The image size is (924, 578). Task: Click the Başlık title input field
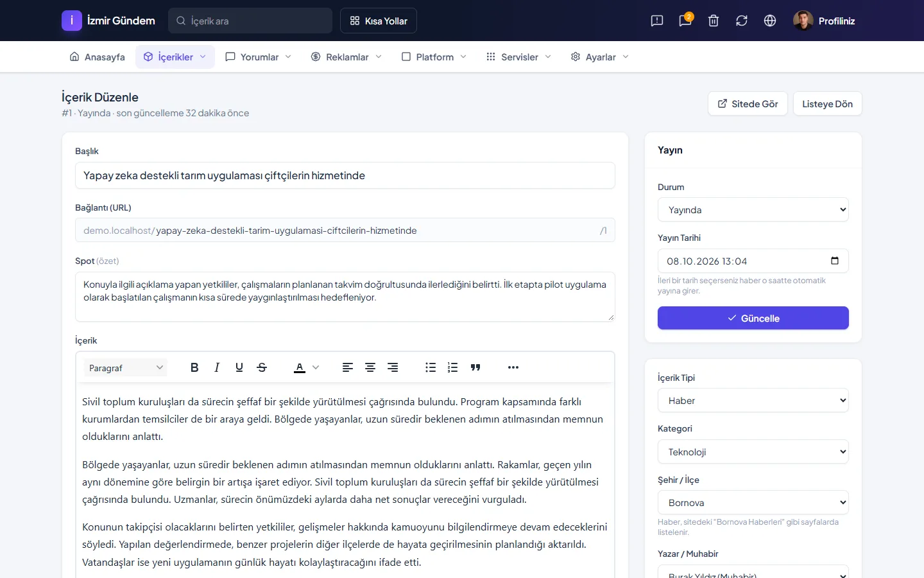point(345,175)
